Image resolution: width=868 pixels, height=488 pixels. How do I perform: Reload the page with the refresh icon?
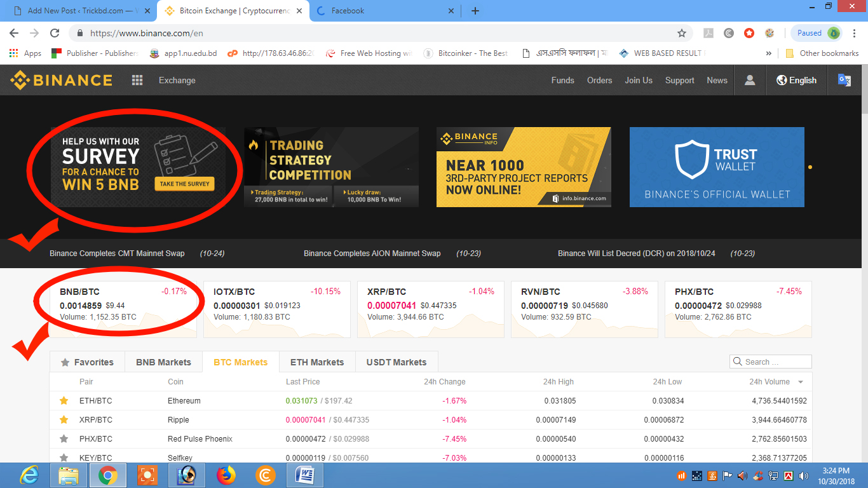coord(55,33)
